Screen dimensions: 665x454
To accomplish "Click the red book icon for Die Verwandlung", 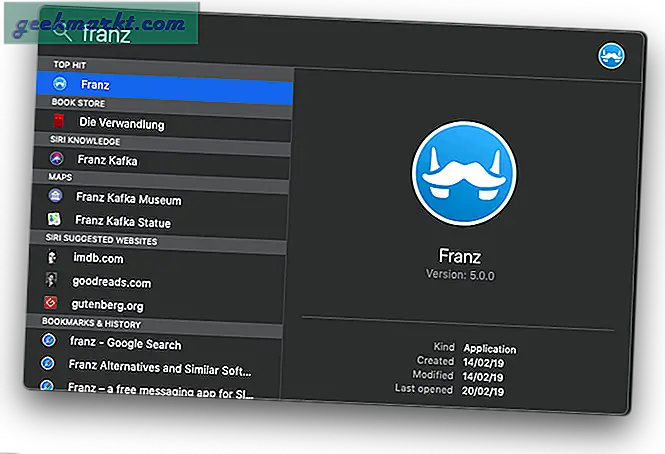I will point(57,123).
